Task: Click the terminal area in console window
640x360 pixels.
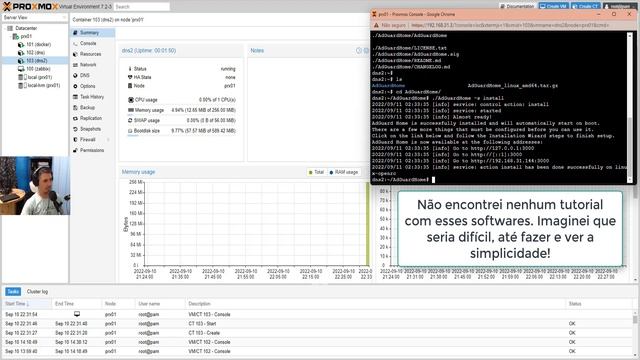Action: (x=499, y=107)
